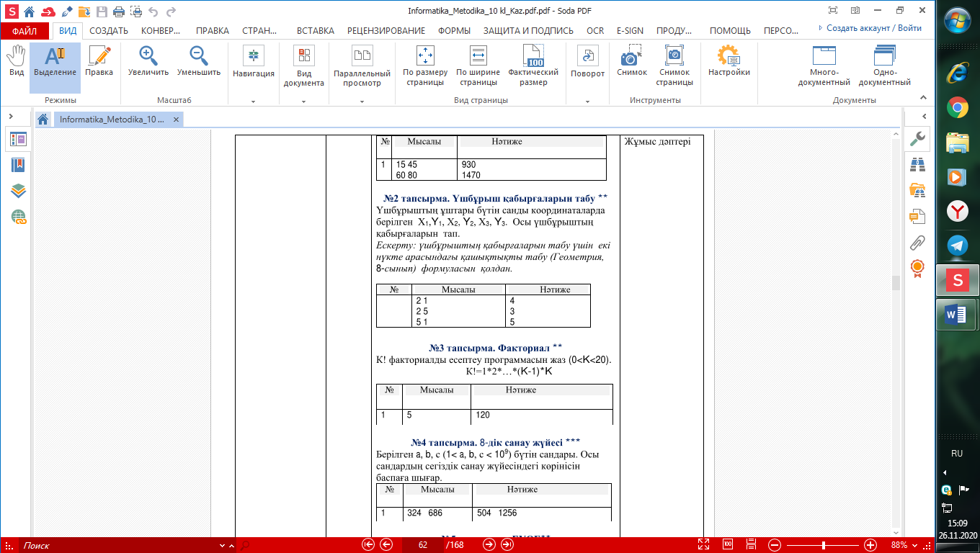
Task: Take a Снимок snapshot of an area
Action: (x=631, y=62)
